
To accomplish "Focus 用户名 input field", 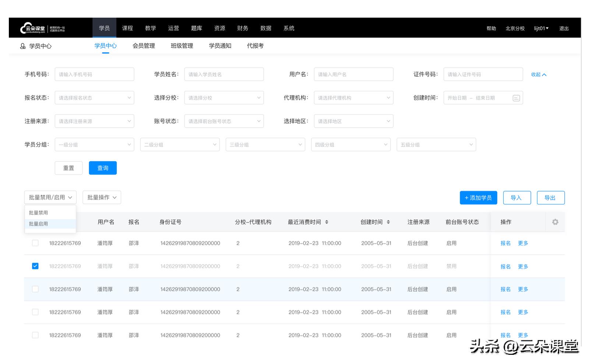I will (x=354, y=74).
